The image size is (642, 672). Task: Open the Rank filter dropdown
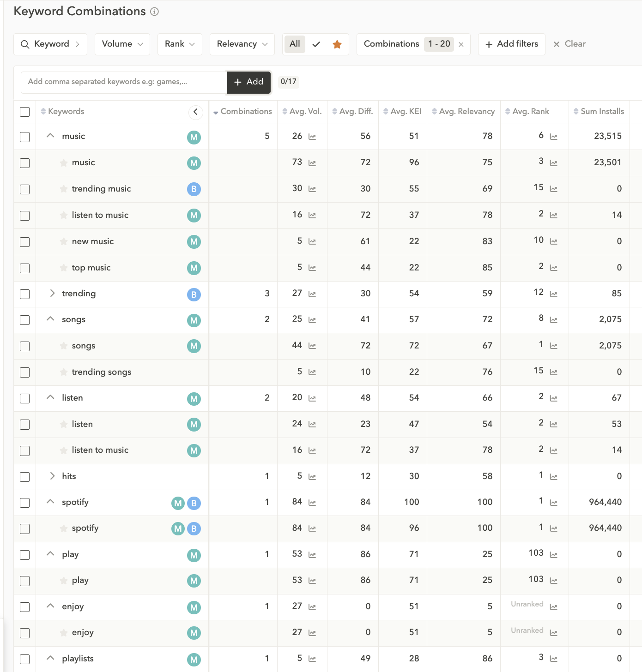coord(180,44)
